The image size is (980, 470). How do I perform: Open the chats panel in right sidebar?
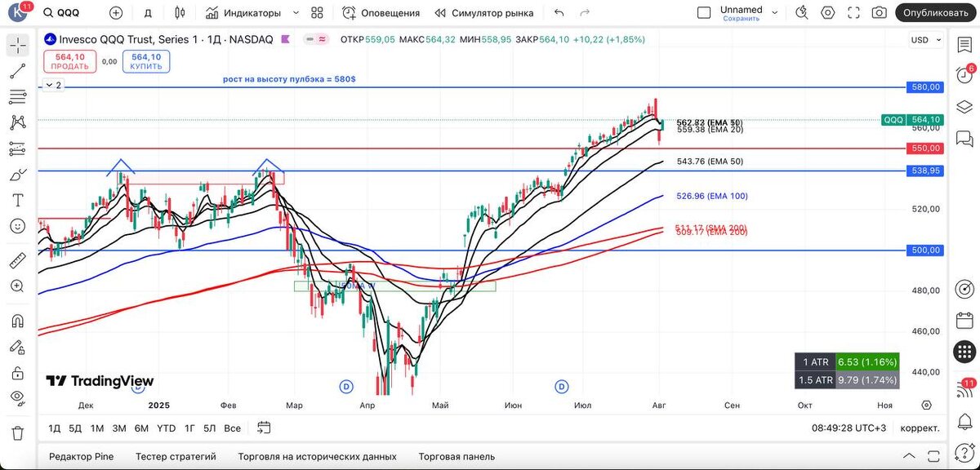(964, 138)
